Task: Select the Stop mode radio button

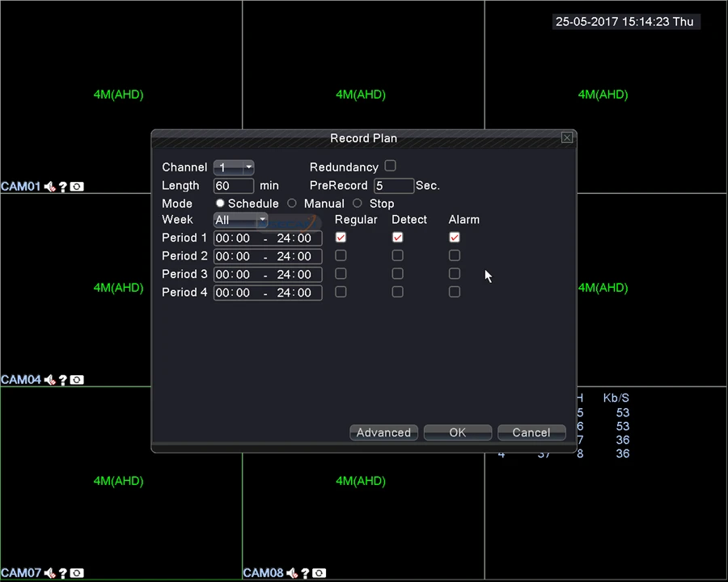Action: [357, 203]
